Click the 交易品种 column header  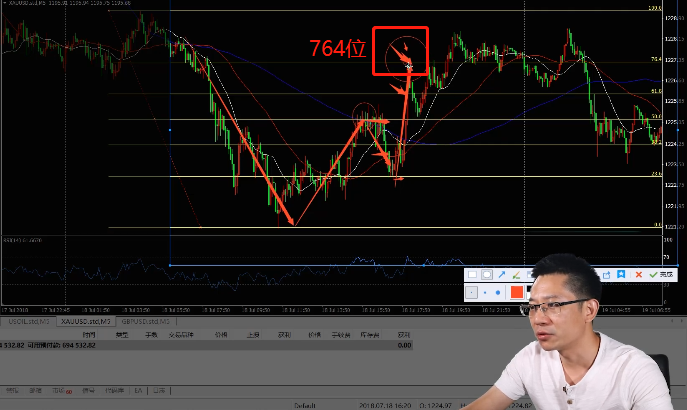click(181, 335)
